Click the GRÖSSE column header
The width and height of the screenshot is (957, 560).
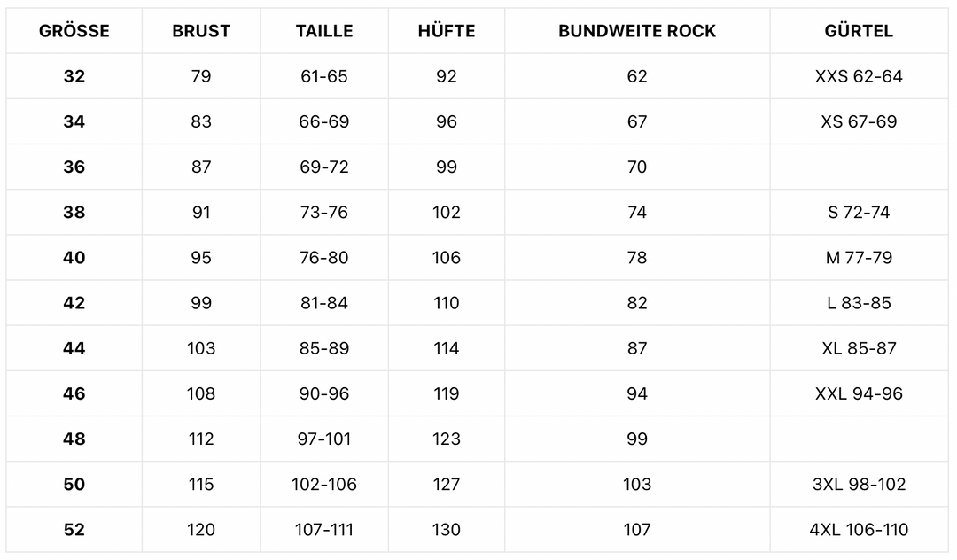[74, 31]
